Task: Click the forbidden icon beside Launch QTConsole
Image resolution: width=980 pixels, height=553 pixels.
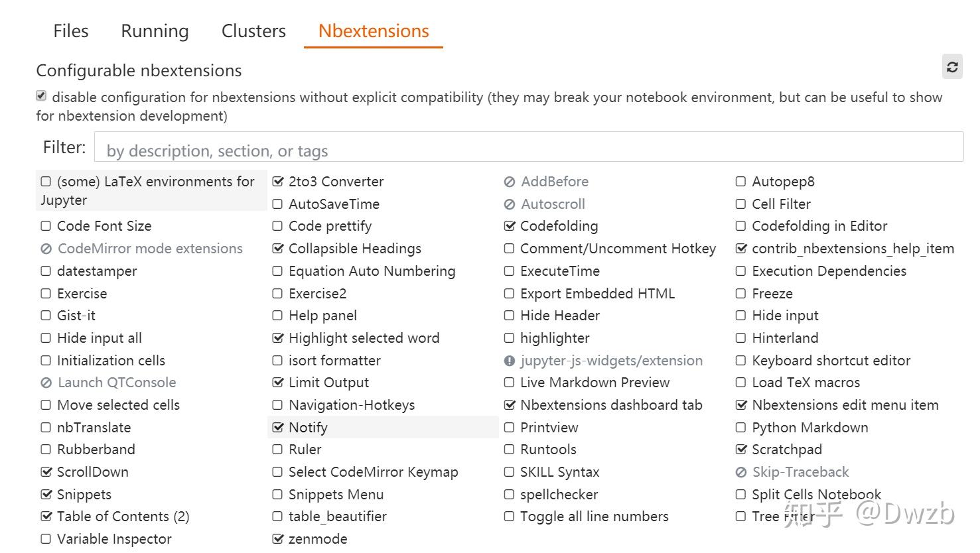Action: (46, 383)
